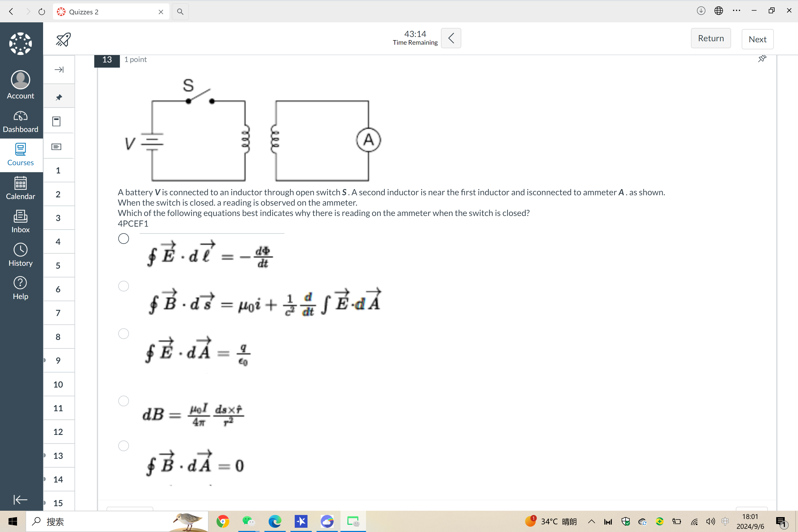Click question number 13 in sidebar

[x=58, y=455]
